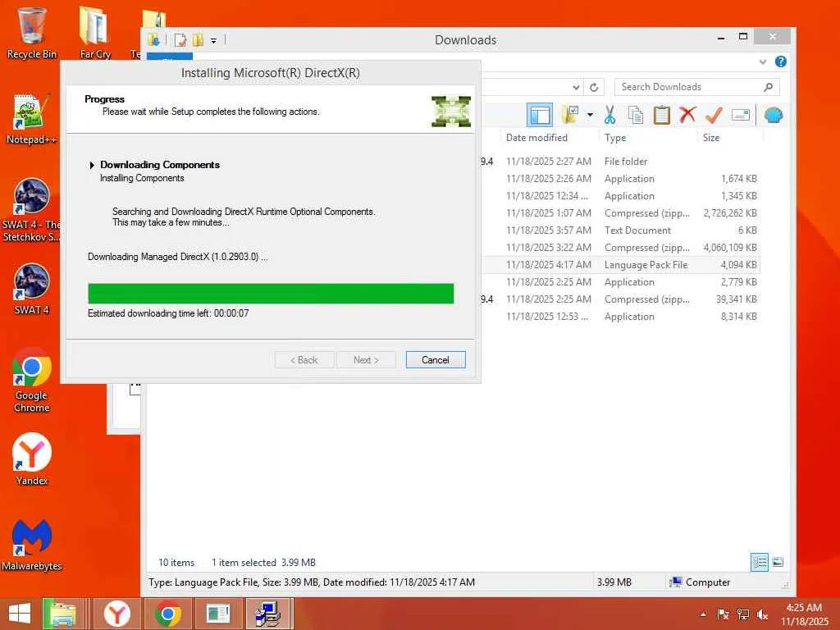The width and height of the screenshot is (840, 630).
Task: Toggle the navigation pane toolbar icon
Action: (x=540, y=115)
